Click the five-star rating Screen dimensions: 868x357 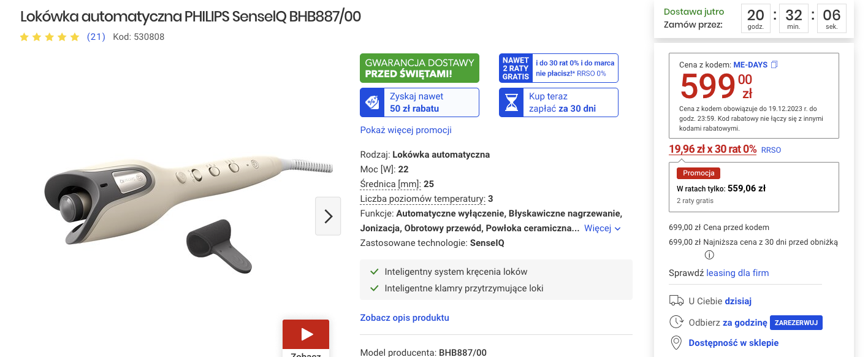pos(50,37)
